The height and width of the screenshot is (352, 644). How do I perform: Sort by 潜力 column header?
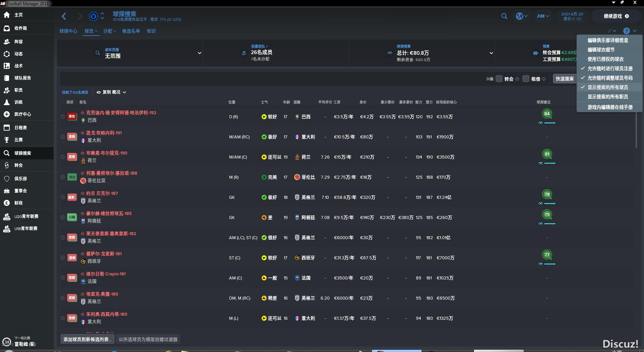click(x=429, y=102)
